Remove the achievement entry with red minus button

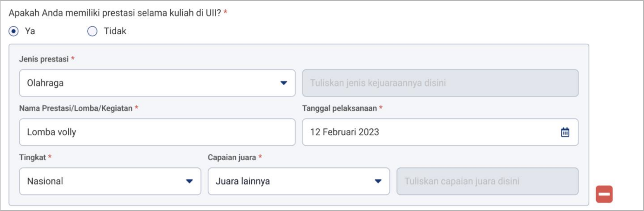tap(604, 194)
